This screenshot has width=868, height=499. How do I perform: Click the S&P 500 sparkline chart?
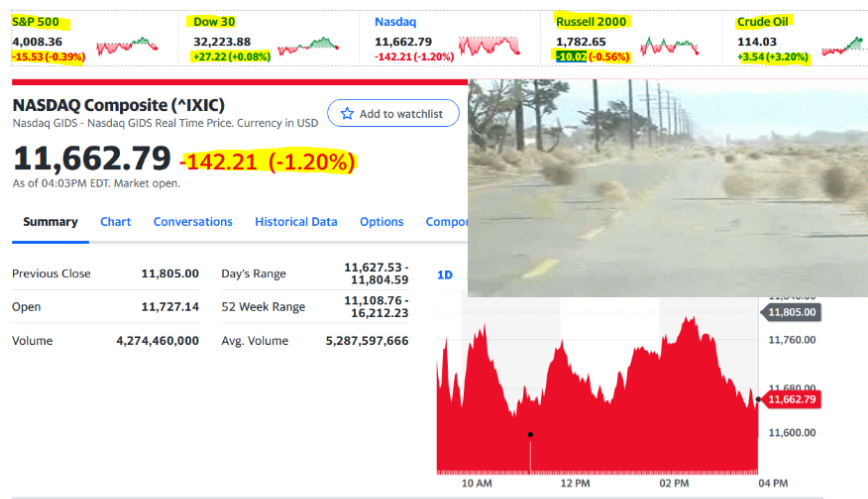tap(127, 46)
